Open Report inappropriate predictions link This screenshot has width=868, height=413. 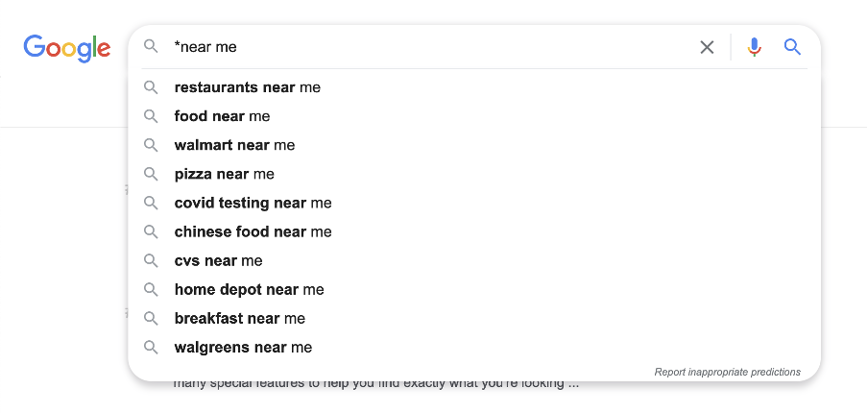click(728, 372)
